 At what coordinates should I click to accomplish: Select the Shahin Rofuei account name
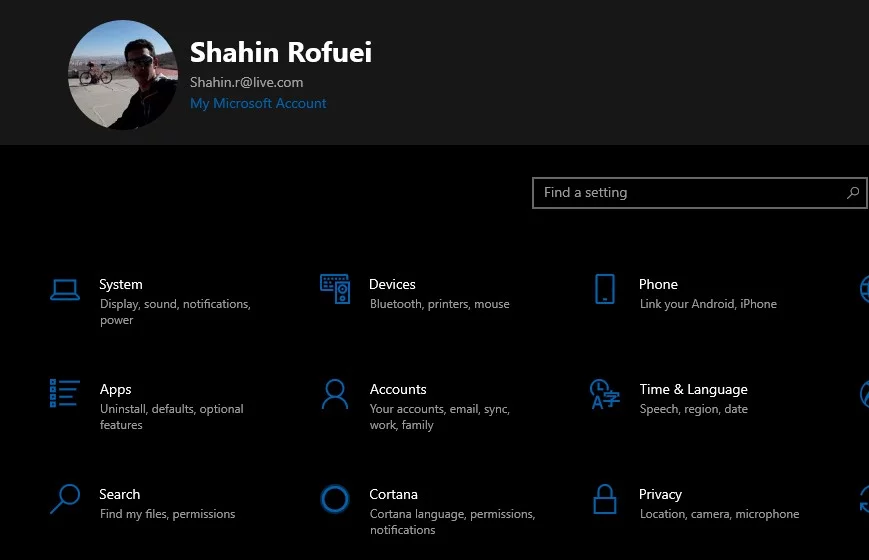pyautogui.click(x=281, y=52)
